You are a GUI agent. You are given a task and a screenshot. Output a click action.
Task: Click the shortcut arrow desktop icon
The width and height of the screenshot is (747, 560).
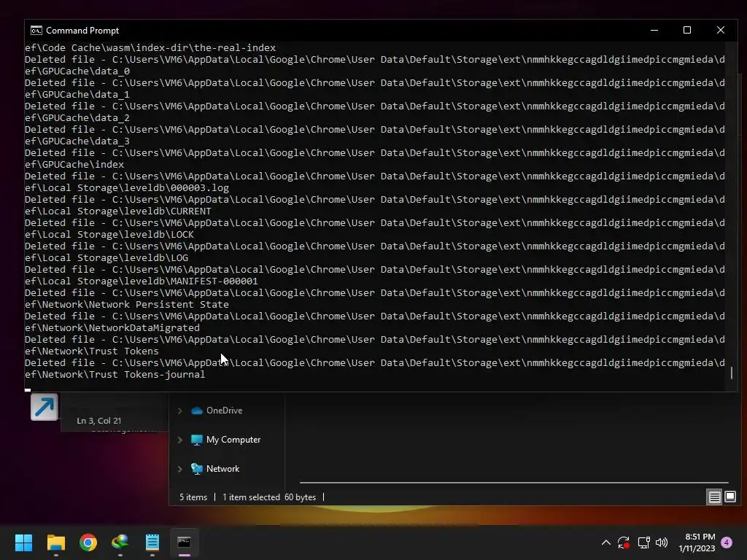(44, 407)
